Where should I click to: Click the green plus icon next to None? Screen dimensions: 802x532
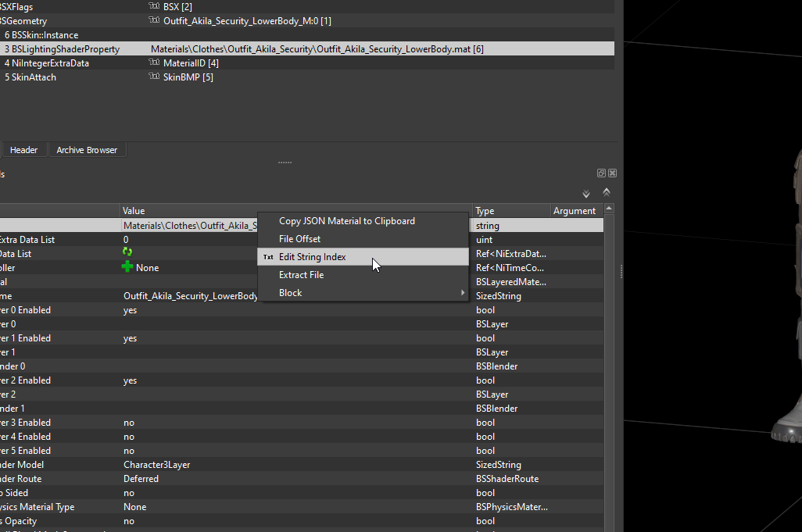tap(127, 266)
